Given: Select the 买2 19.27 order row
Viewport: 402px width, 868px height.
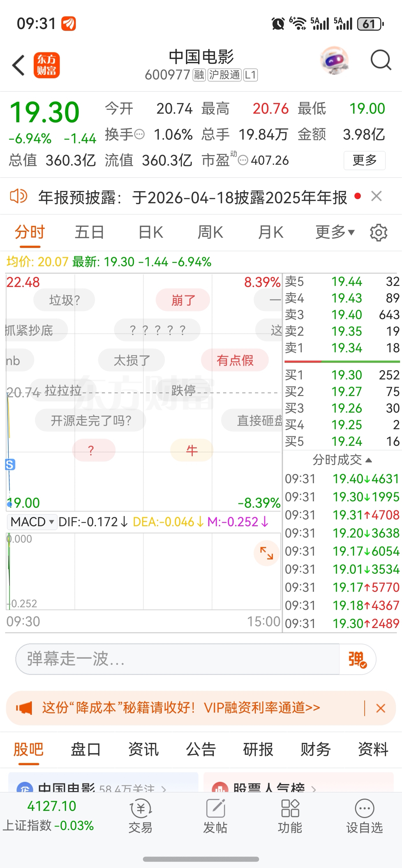Looking at the screenshot, I should coord(342,392).
